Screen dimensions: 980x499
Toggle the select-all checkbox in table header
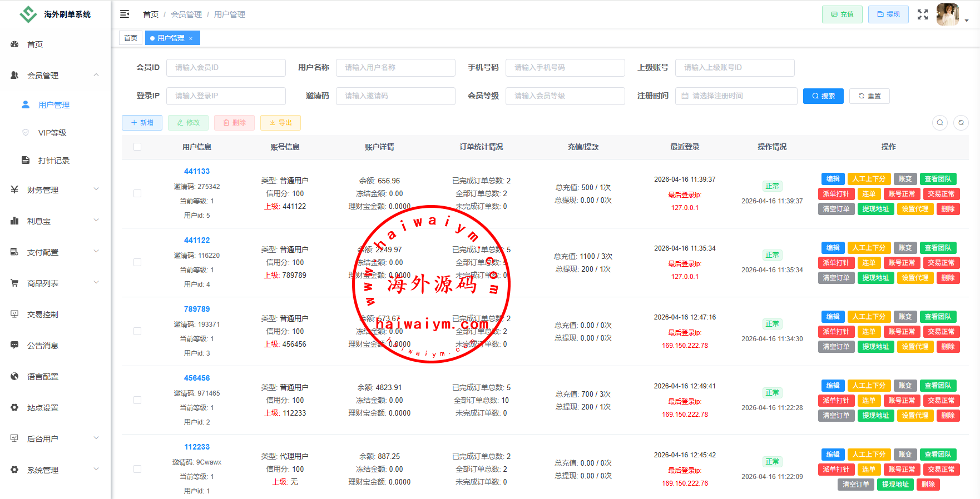pyautogui.click(x=137, y=147)
